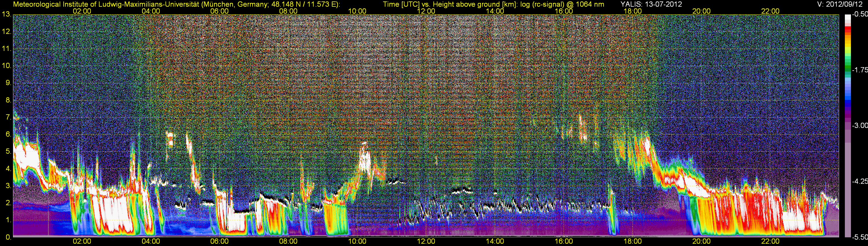Select the 10:00 label on the top time axis

tap(357, 11)
